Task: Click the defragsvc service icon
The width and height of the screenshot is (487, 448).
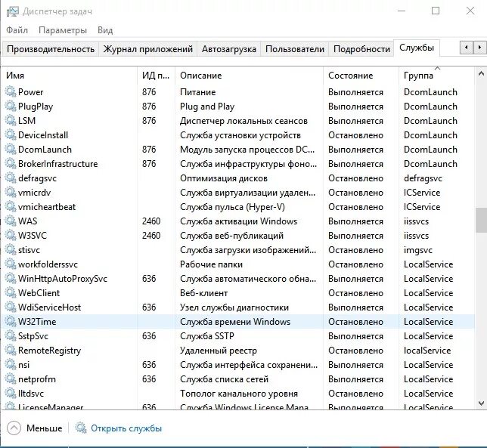Action: [x=11, y=178]
